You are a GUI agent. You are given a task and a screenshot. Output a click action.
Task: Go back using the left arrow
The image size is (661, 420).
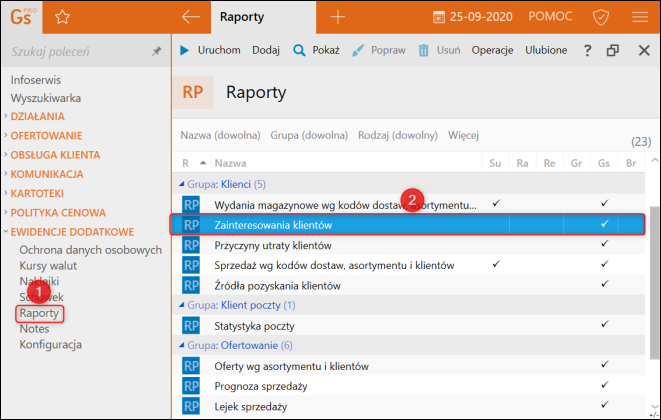(x=191, y=17)
